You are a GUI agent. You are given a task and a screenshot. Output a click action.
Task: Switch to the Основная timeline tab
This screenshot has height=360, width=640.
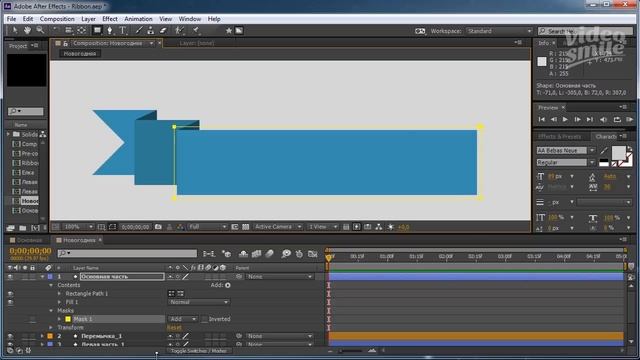coord(29,240)
